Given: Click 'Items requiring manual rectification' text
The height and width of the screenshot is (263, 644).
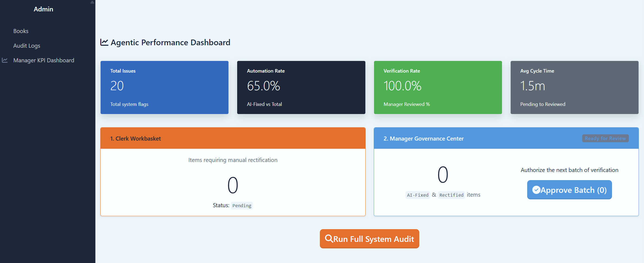Looking at the screenshot, I should 233,160.
